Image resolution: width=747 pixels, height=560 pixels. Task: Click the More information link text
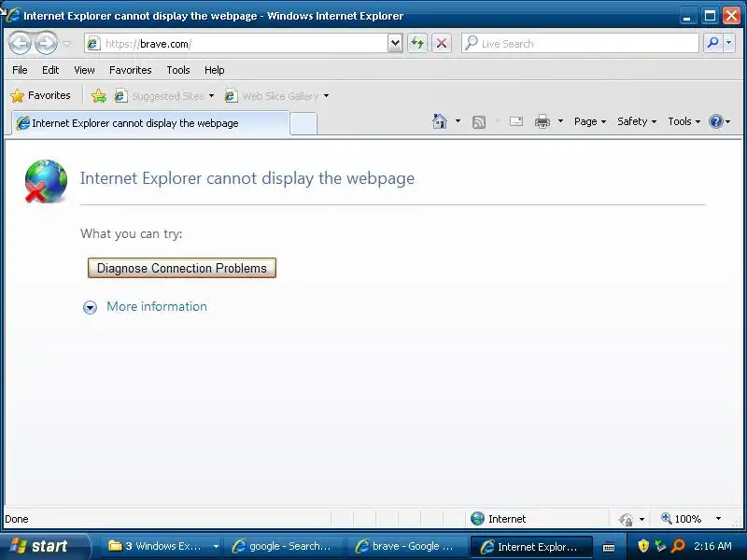coord(157,306)
